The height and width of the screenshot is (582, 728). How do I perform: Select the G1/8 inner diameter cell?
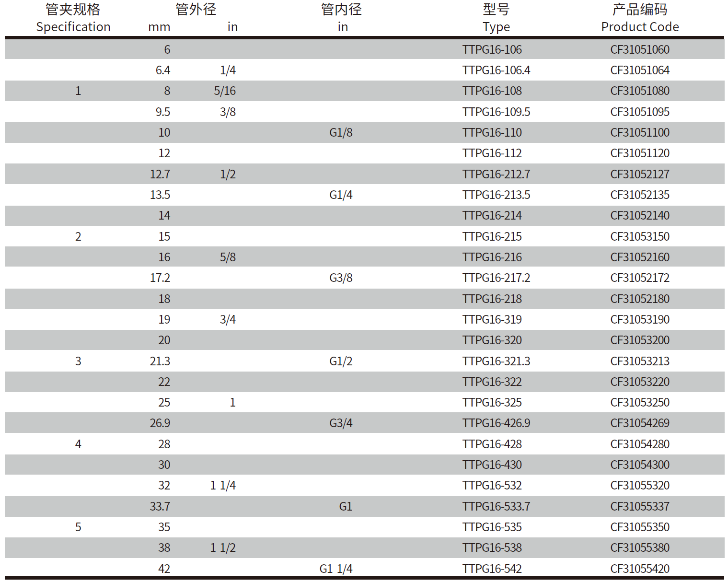[x=341, y=132]
